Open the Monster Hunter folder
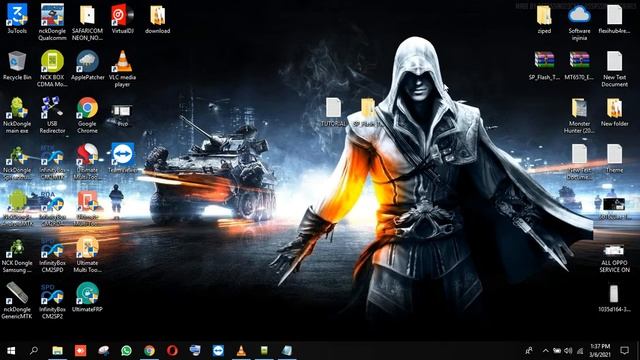 tap(579, 115)
